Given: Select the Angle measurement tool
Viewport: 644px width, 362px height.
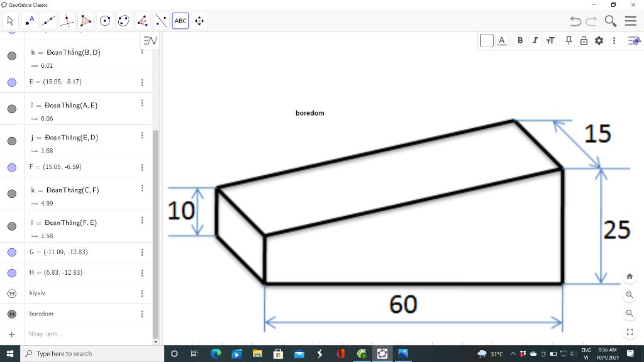Looking at the screenshot, I should [x=143, y=21].
